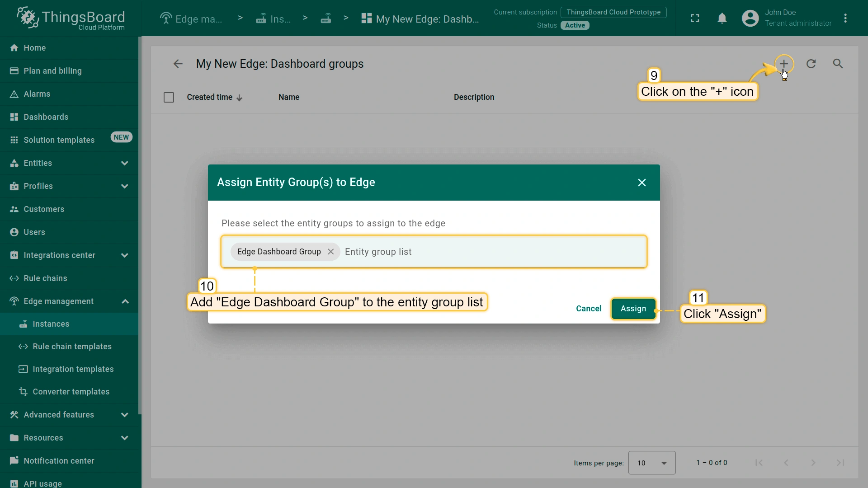The image size is (868, 488).
Task: Open search in dashboard groups header
Action: [838, 64]
